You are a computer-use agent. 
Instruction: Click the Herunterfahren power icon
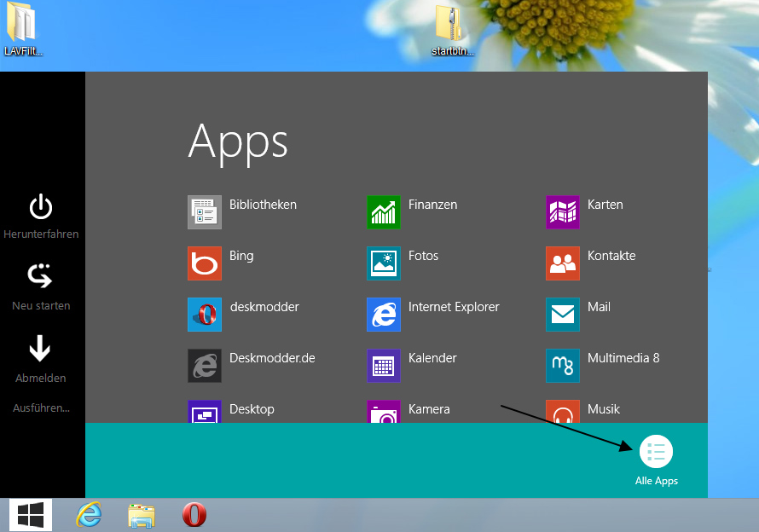41,206
